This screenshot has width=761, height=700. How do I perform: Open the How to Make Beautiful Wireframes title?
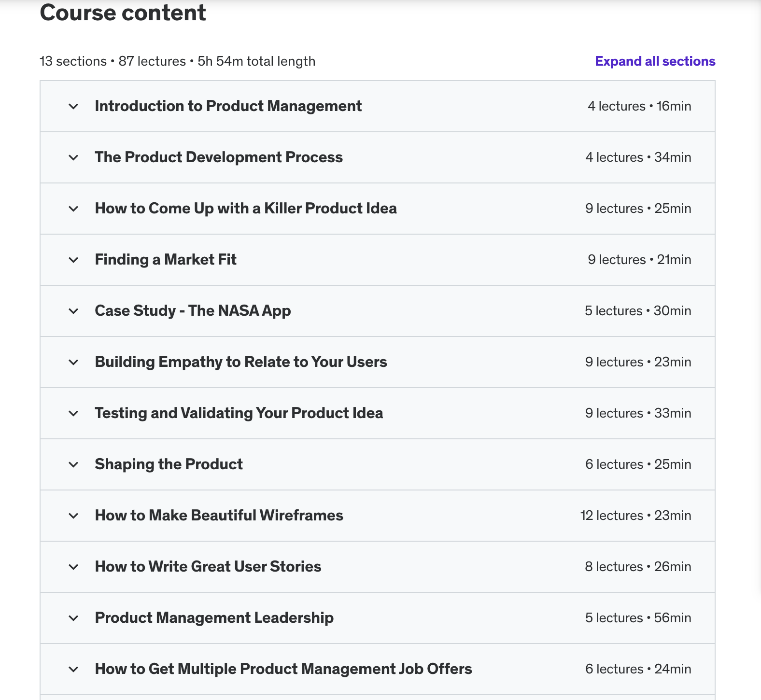click(x=219, y=515)
